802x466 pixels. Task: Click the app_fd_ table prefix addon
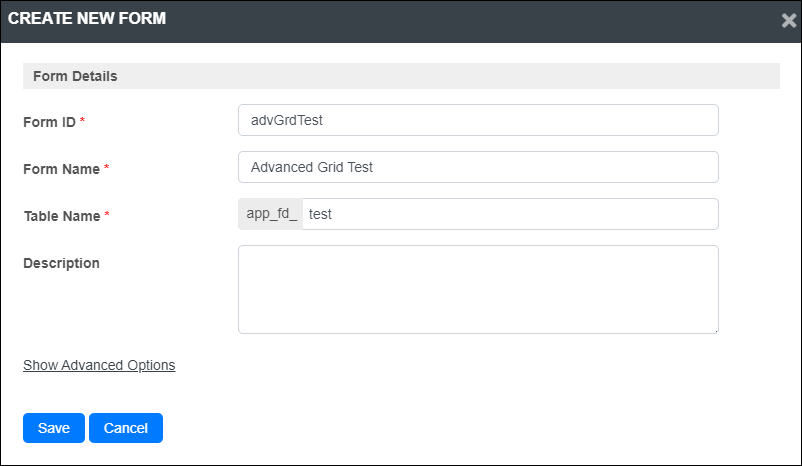click(271, 214)
